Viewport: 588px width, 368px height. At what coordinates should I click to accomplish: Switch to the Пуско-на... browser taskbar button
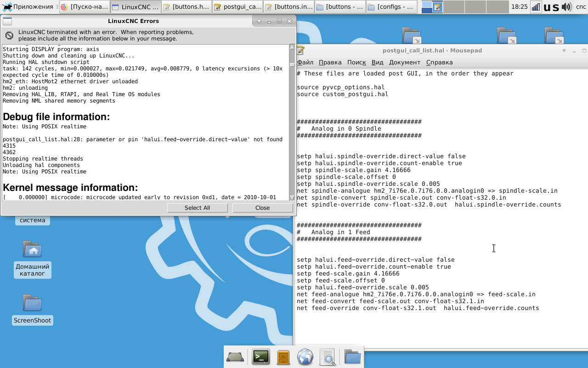[85, 7]
